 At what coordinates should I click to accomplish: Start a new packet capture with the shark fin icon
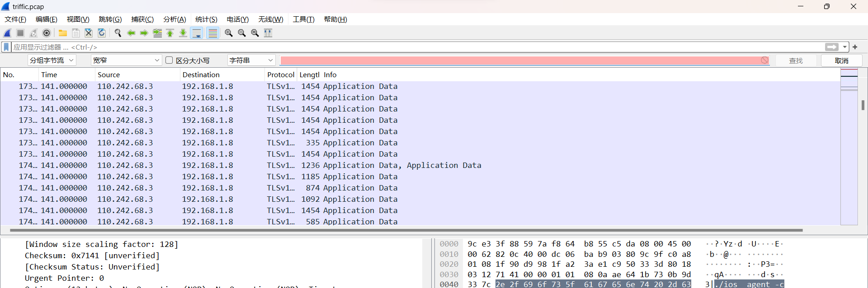(x=7, y=33)
